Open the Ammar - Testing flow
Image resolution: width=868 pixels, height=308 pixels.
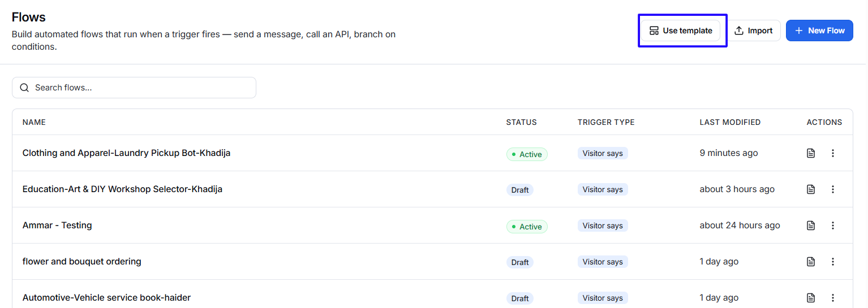[x=57, y=225]
